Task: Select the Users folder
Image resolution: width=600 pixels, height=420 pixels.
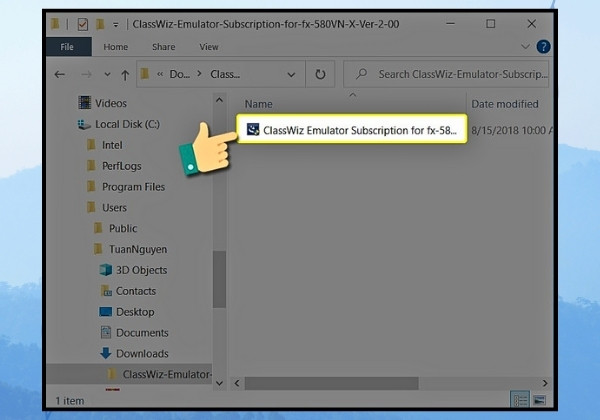Action: pos(114,208)
